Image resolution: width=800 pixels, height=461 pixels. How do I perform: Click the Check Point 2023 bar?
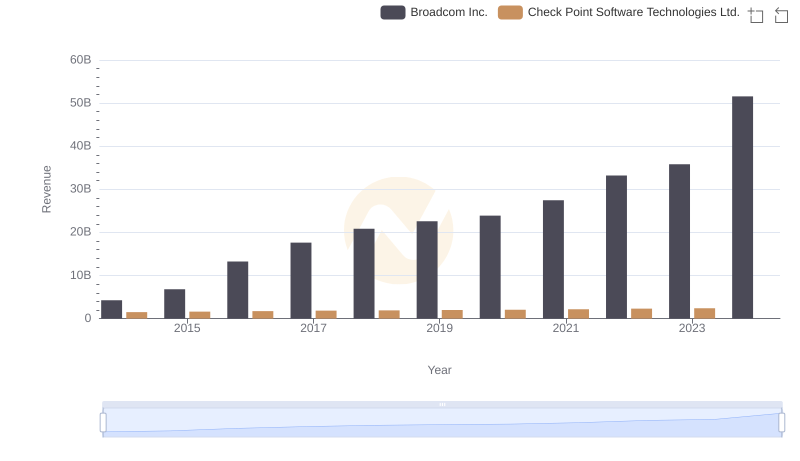tap(705, 314)
